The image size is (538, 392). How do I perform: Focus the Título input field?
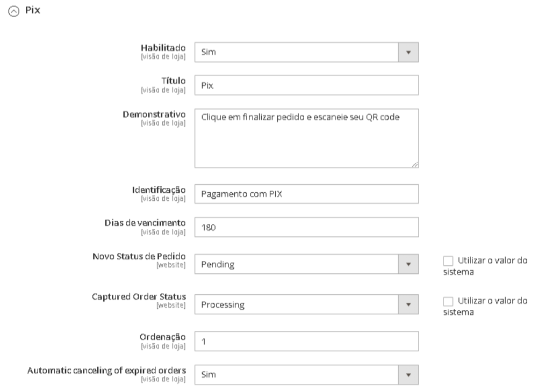tap(306, 85)
